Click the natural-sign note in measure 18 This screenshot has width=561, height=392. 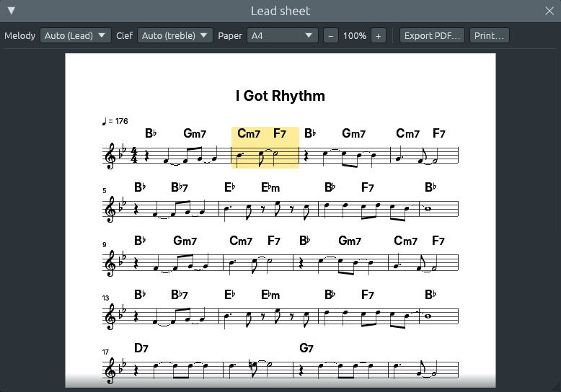[253, 367]
